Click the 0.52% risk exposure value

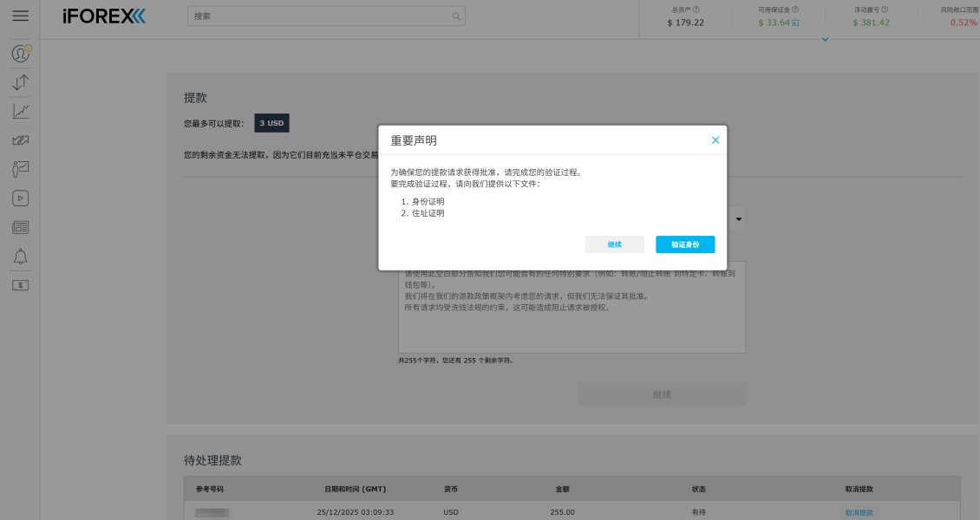(964, 23)
